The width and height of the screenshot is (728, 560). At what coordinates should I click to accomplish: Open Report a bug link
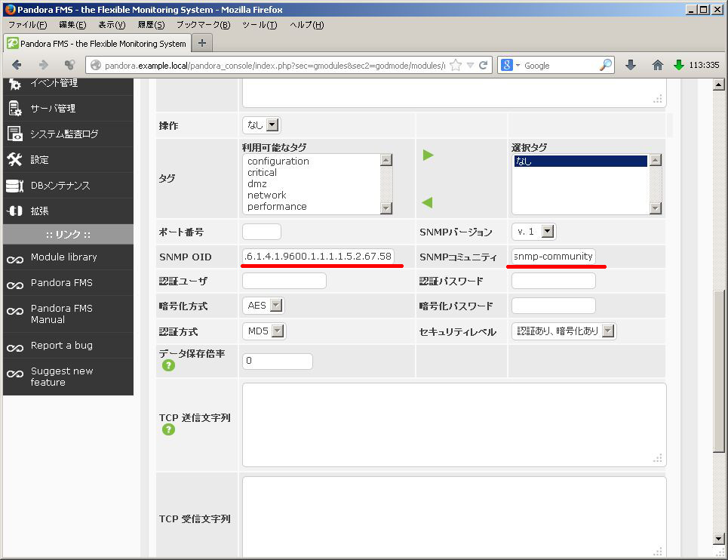(61, 346)
